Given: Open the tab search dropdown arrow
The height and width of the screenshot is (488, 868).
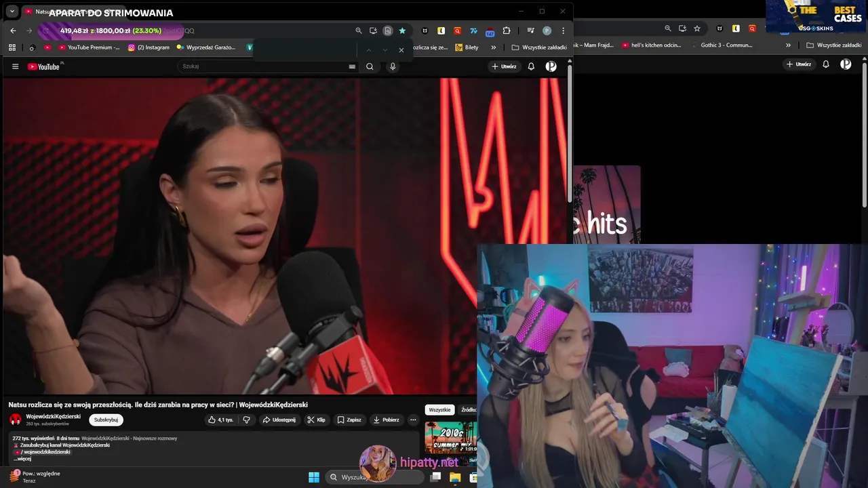Looking at the screenshot, I should 12,12.
